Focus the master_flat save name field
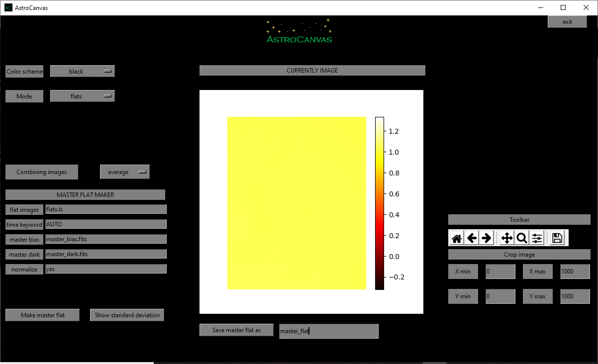The image size is (598, 364). (329, 331)
